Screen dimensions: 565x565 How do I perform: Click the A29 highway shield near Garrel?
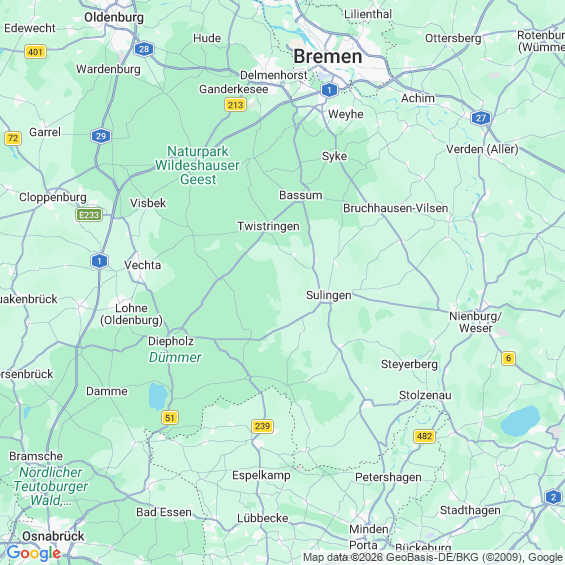pos(101,136)
